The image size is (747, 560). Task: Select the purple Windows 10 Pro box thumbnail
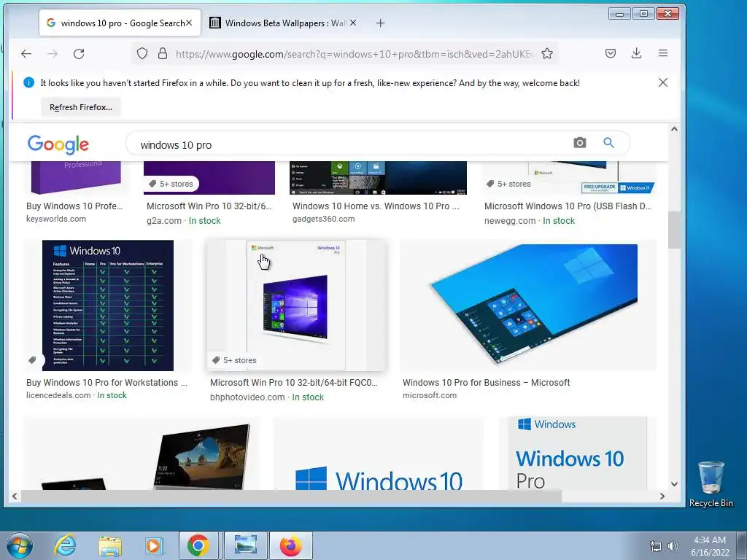(296, 306)
